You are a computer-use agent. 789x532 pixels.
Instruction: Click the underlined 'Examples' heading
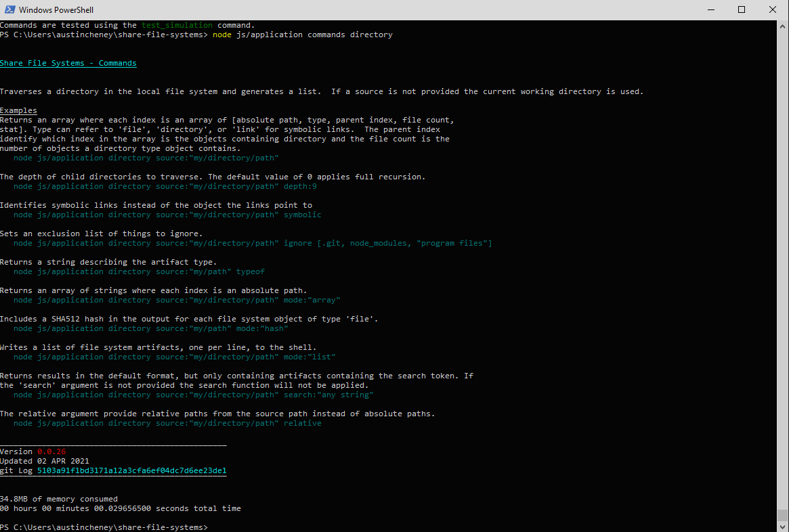(x=18, y=110)
